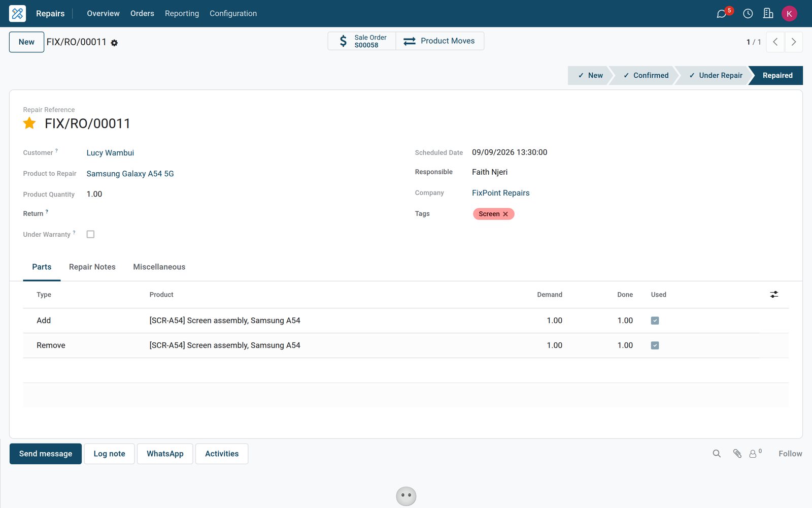Click the New record button
Viewport: 812px width, 508px height.
point(26,42)
